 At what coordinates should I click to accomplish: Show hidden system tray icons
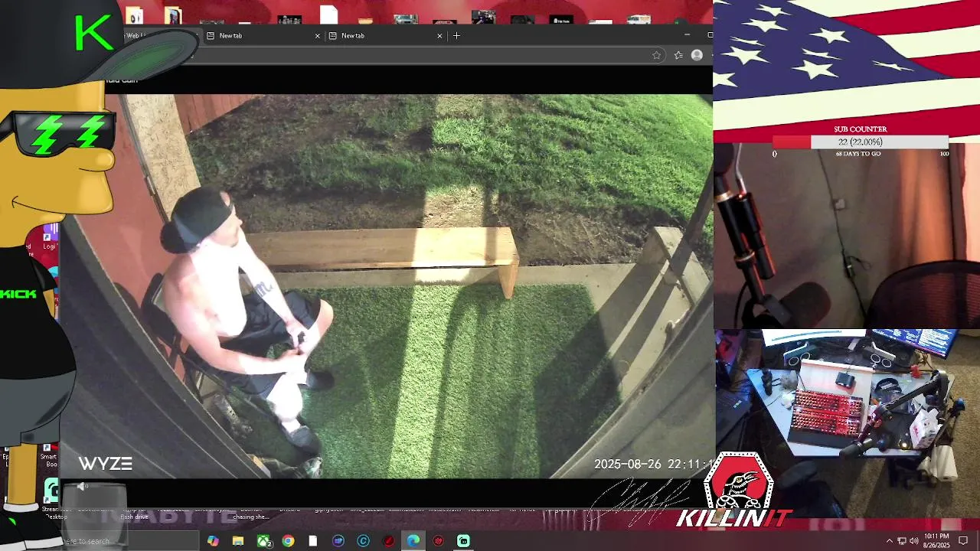(x=890, y=541)
